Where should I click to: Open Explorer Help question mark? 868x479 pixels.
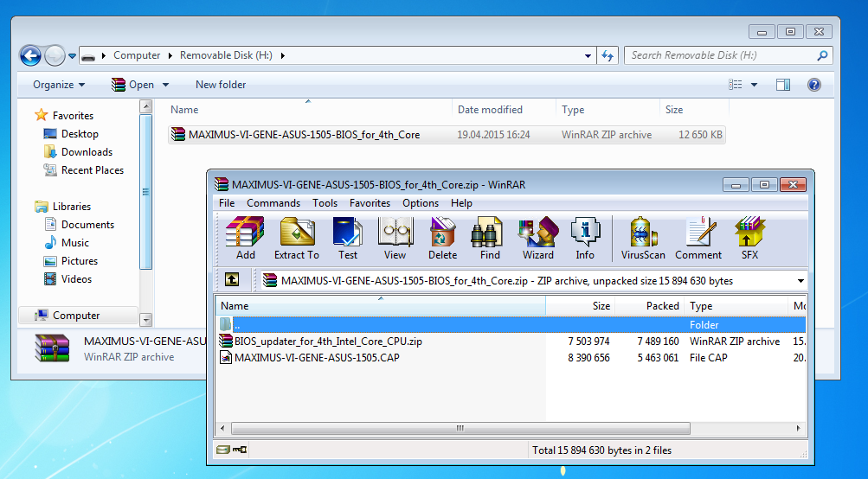(x=814, y=85)
